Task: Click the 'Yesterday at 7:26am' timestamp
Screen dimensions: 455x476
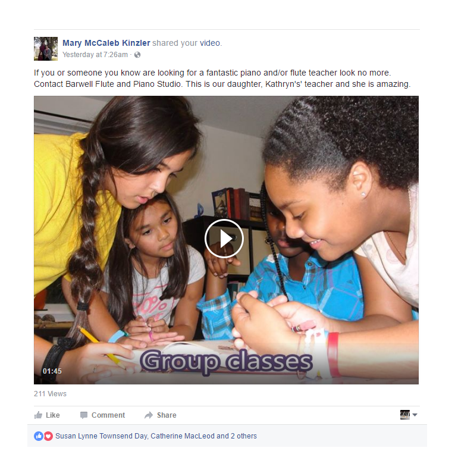Action: [x=95, y=55]
